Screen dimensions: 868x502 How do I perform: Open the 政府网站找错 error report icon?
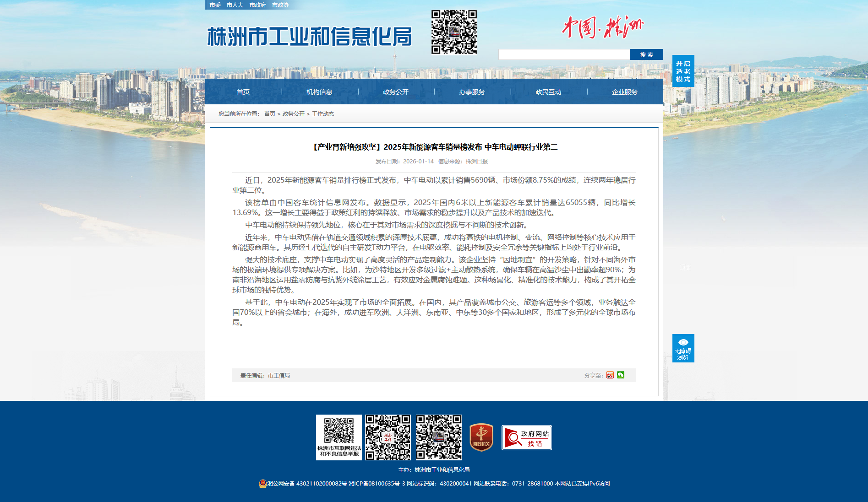(526, 438)
